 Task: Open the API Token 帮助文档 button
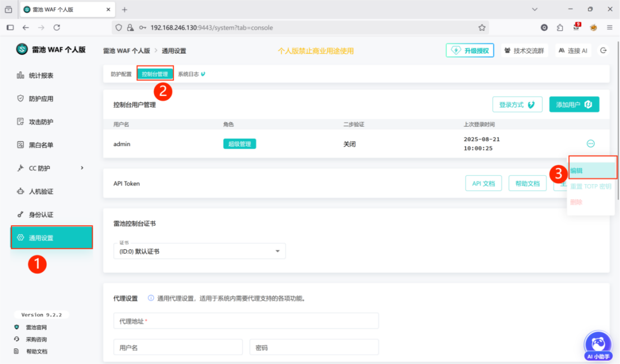pyautogui.click(x=527, y=184)
